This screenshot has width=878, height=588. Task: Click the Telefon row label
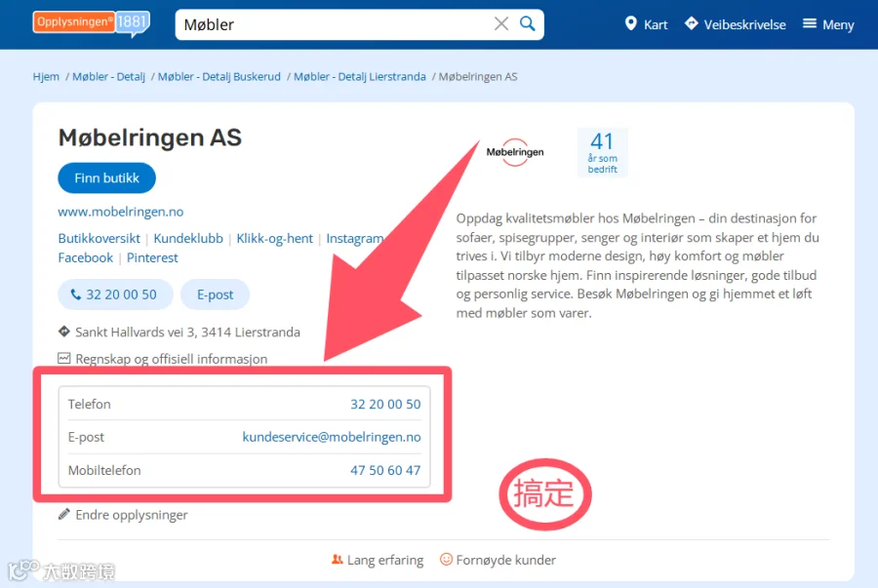(90, 404)
